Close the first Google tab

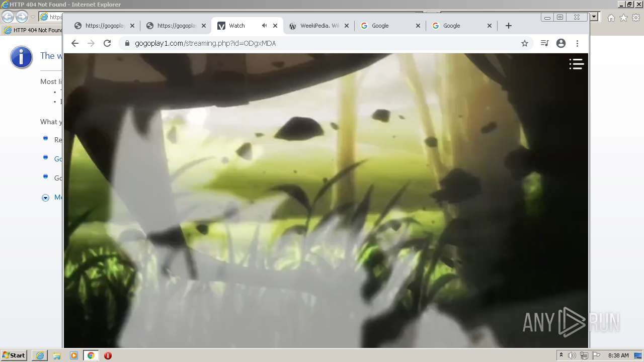[x=418, y=26]
